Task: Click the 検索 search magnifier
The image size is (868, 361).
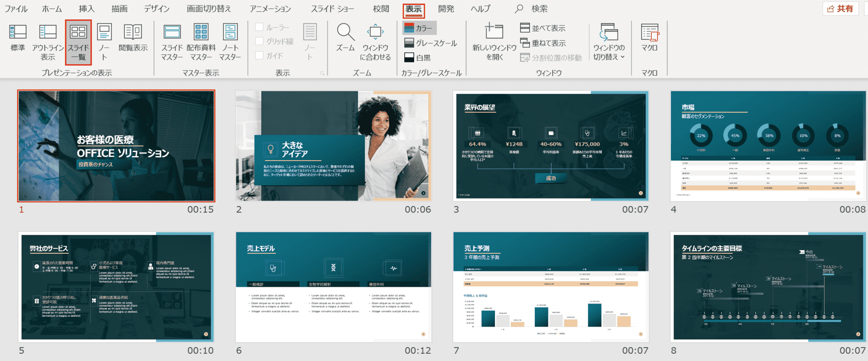Action: pyautogui.click(x=519, y=9)
